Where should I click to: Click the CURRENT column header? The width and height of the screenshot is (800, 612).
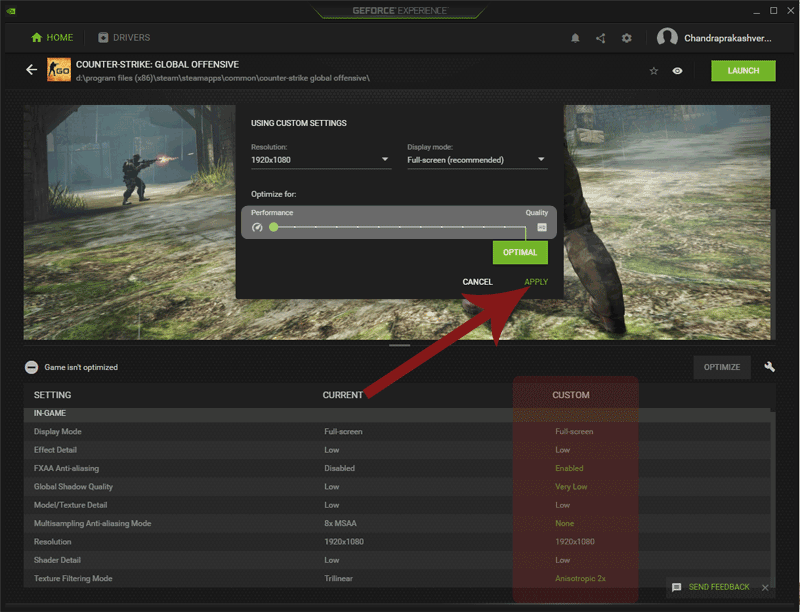(342, 395)
